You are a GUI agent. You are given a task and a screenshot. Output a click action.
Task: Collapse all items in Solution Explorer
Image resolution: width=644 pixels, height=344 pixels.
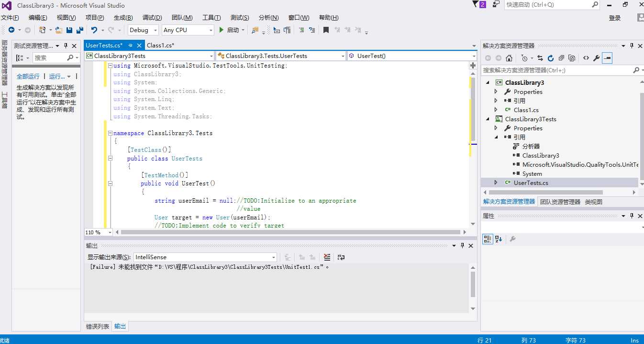561,58
